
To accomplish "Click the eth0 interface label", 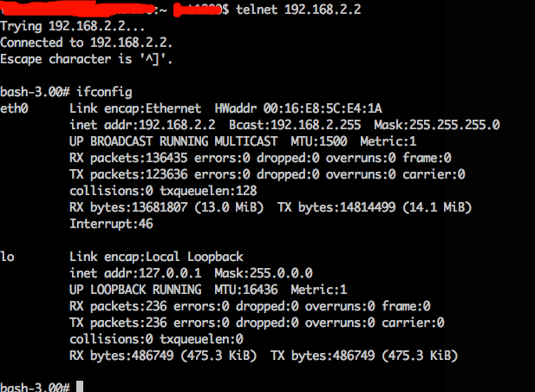I will coord(15,108).
